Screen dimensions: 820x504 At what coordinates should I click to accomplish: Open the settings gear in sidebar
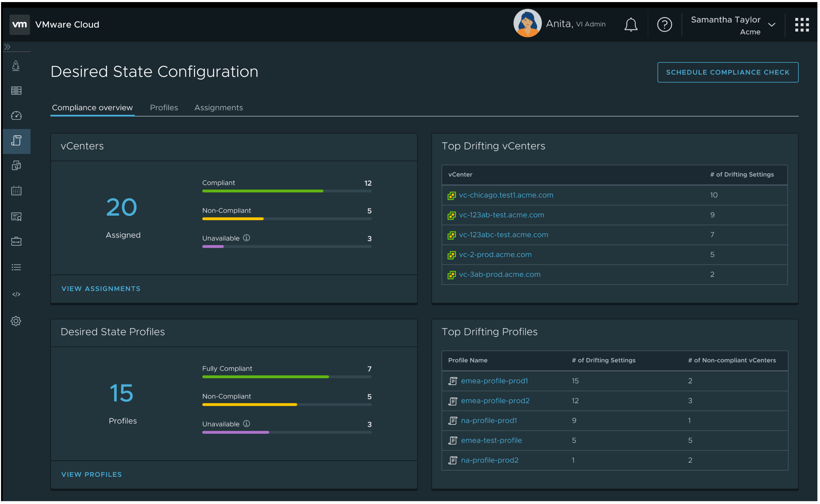[x=16, y=321]
